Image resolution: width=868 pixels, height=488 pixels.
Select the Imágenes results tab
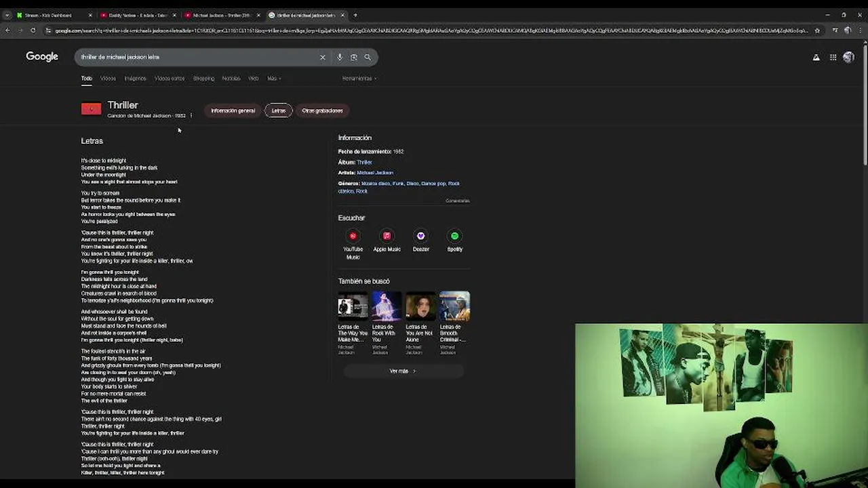pyautogui.click(x=135, y=79)
